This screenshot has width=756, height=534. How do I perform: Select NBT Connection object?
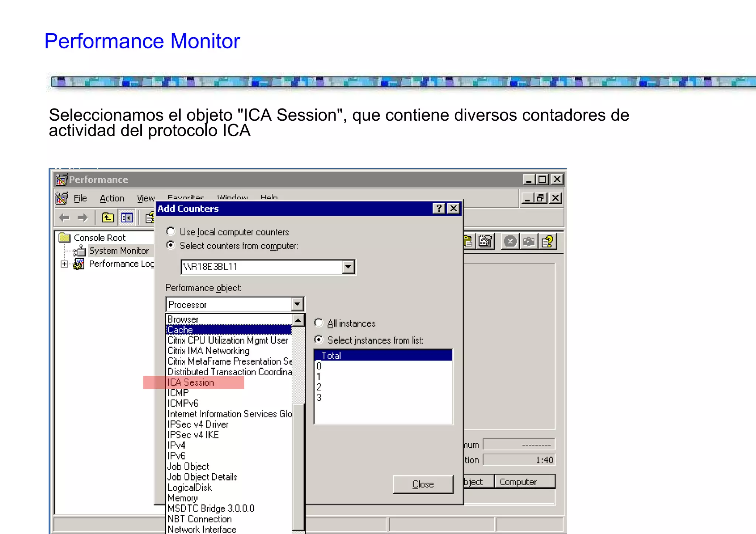point(229,519)
